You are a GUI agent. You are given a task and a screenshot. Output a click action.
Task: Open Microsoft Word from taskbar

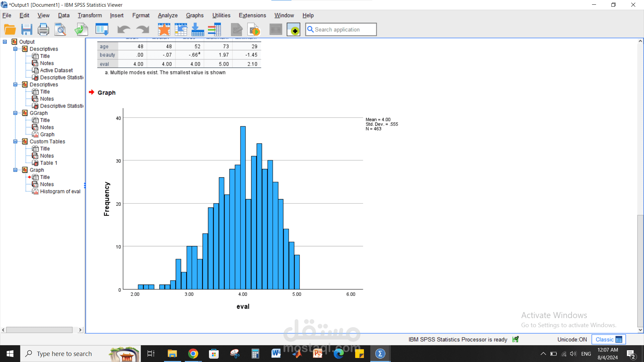(276, 354)
